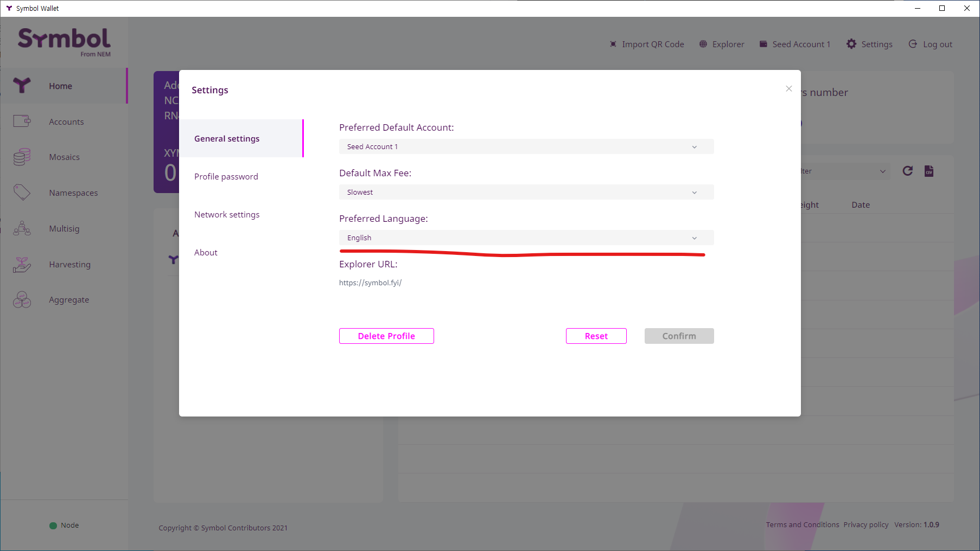The image size is (980, 551).
Task: Click the CSV export icon
Action: 929,171
